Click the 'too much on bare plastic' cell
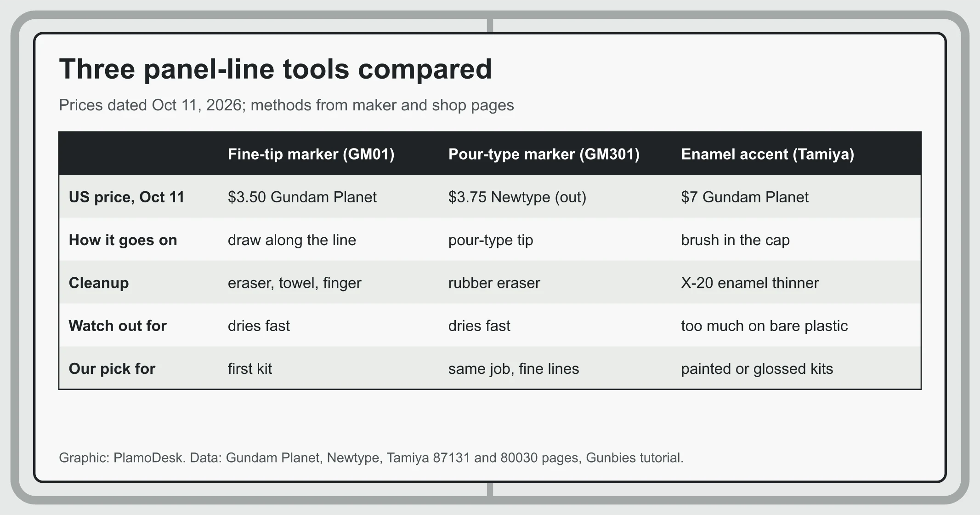Screen dimensions: 980x515 point(765,326)
